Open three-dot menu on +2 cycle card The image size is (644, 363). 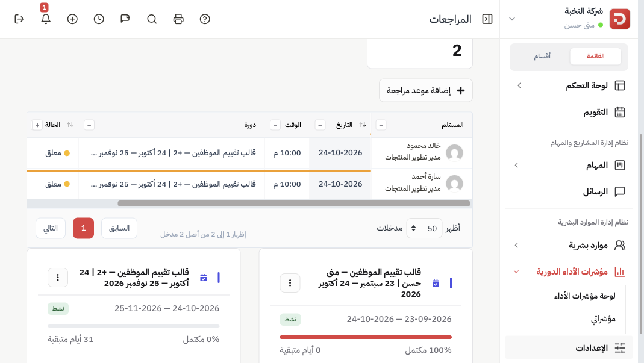click(58, 278)
